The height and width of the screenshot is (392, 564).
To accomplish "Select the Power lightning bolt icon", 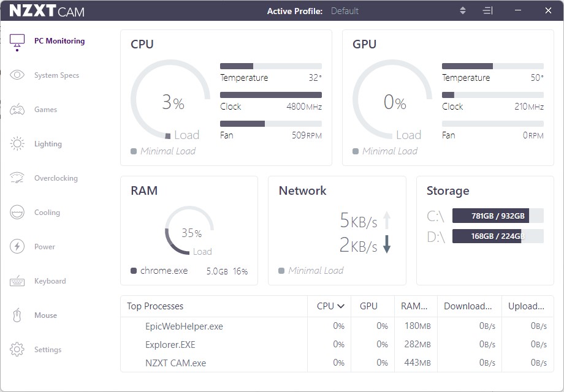I will [17, 247].
